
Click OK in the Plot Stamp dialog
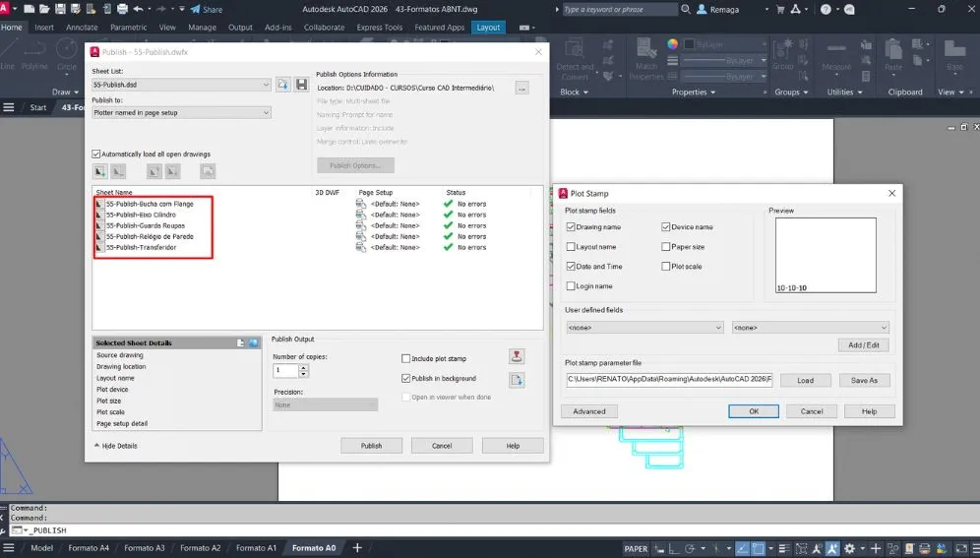753,411
